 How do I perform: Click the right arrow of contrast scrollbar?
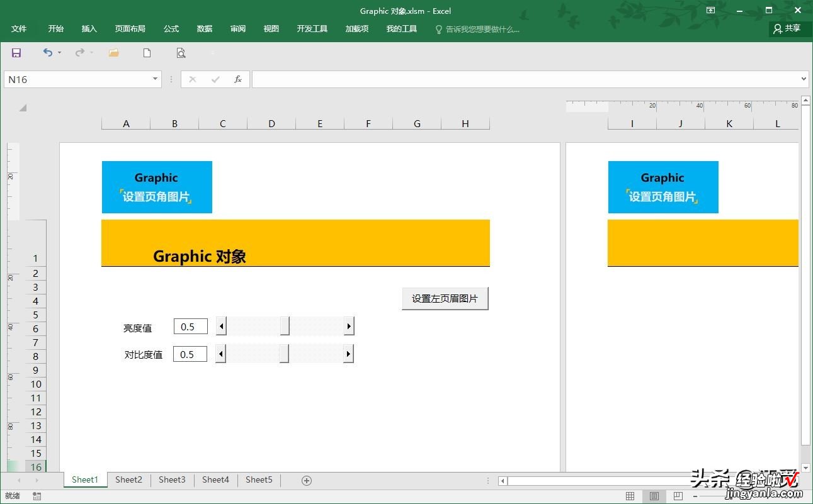[x=348, y=354]
